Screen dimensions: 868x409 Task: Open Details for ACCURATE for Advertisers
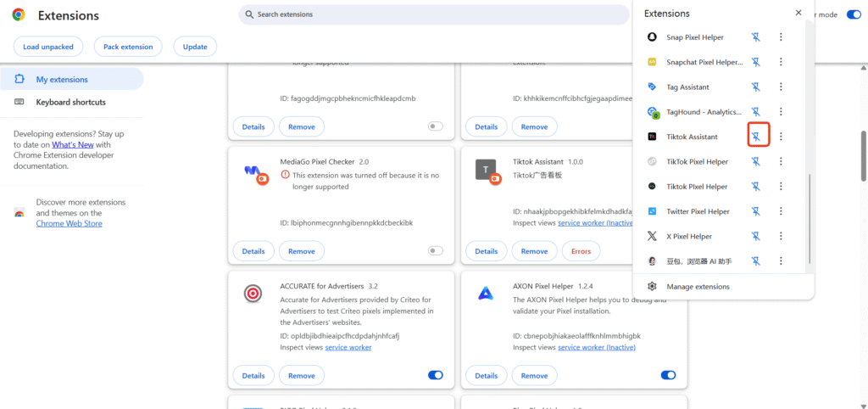click(253, 376)
